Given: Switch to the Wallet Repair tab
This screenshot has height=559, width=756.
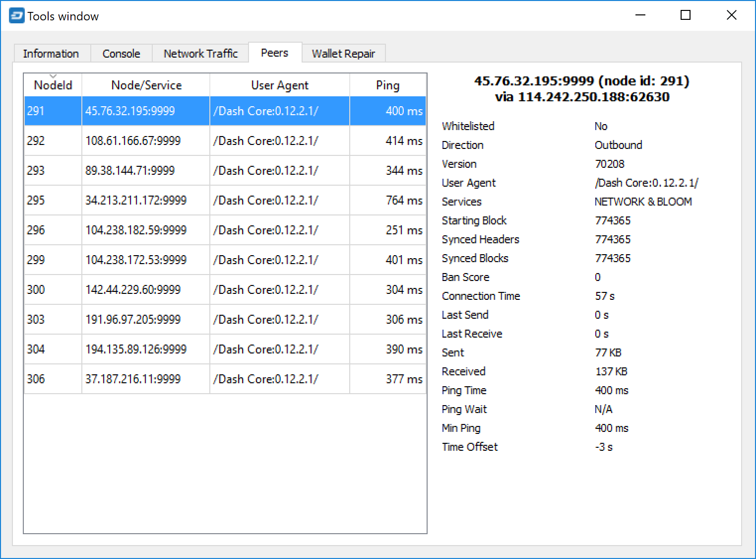Looking at the screenshot, I should tap(343, 54).
